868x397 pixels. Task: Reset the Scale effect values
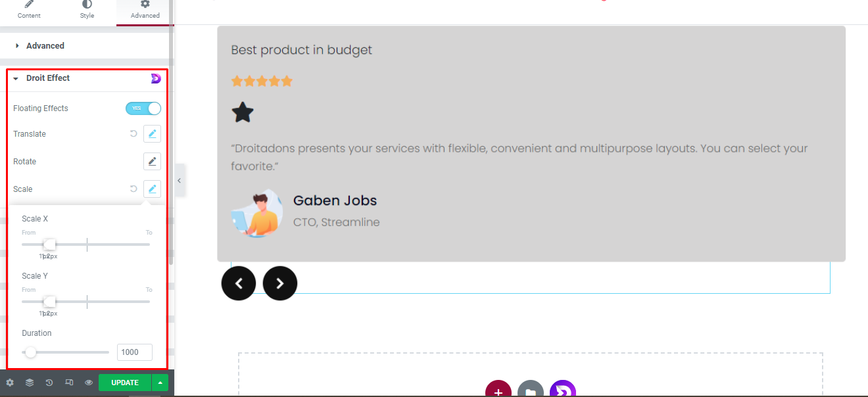[x=133, y=189]
